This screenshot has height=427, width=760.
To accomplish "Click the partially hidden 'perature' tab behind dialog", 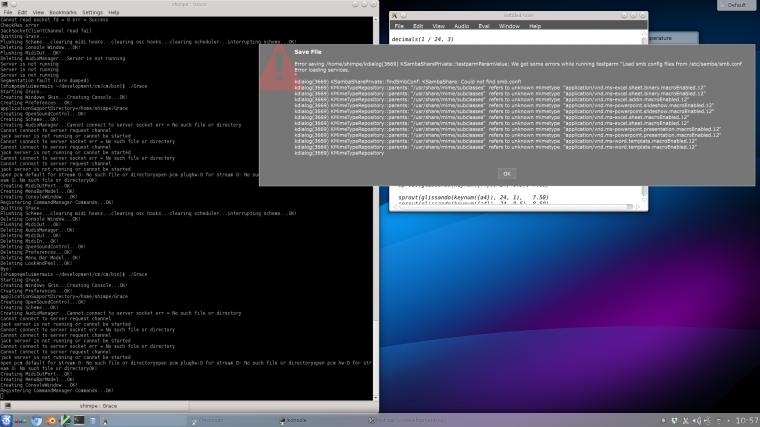I will point(673,38).
